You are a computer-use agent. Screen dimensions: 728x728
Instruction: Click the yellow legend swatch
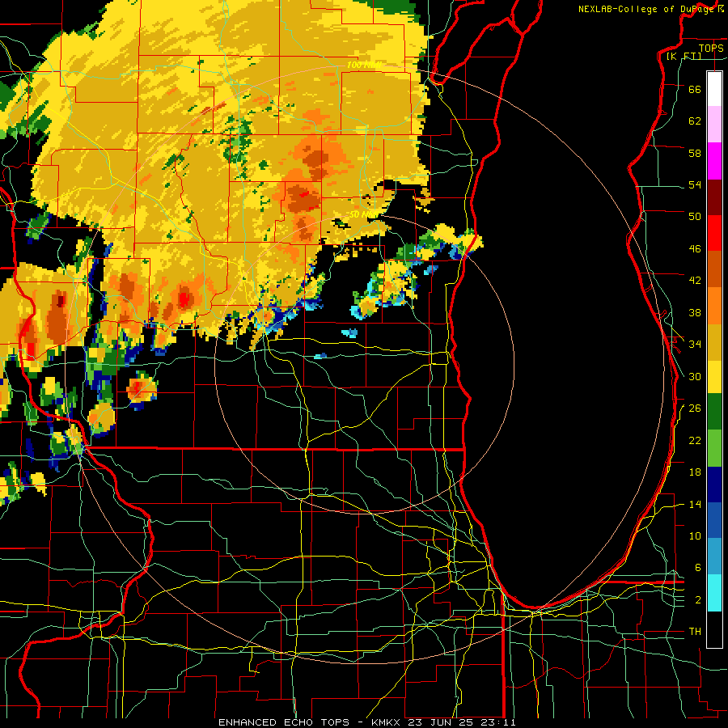coord(714,376)
